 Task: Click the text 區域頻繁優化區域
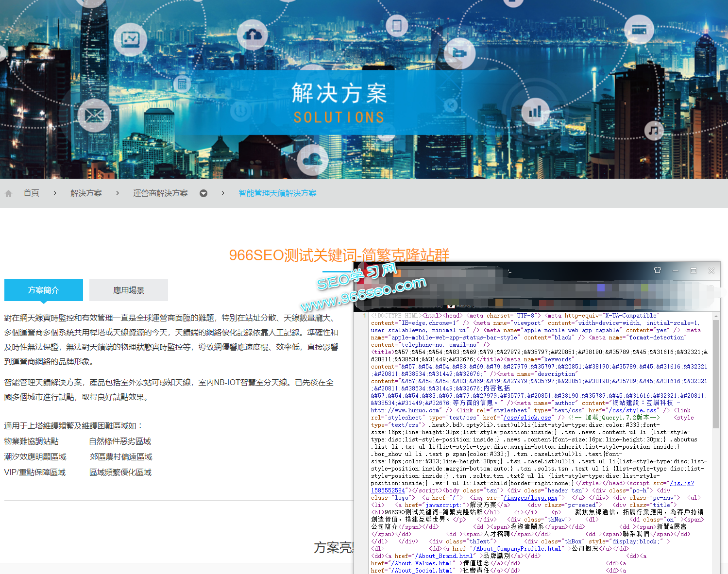pos(120,472)
